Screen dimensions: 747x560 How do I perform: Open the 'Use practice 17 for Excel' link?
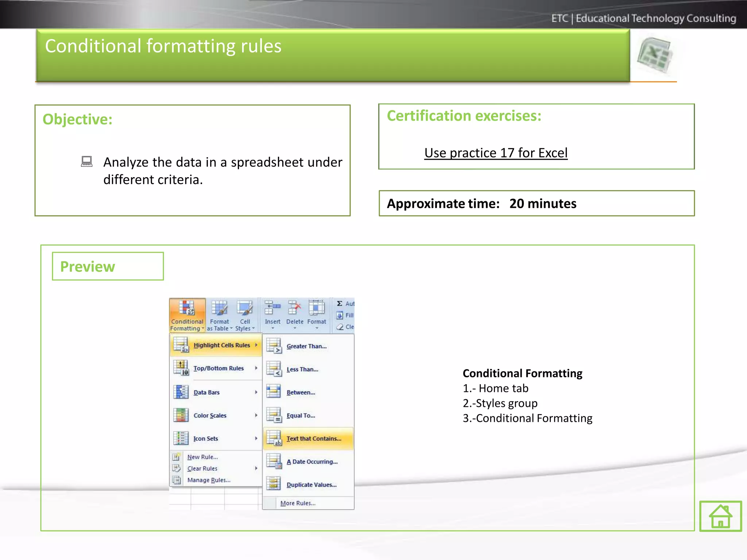(496, 153)
